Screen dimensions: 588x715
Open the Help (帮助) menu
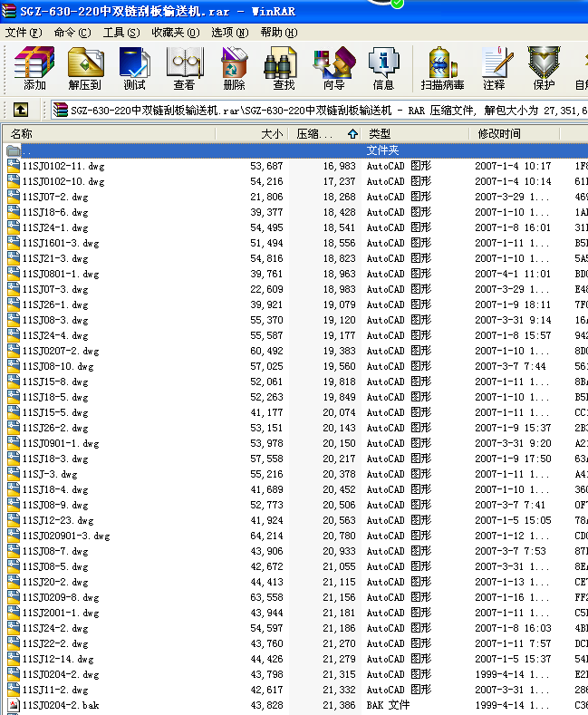279,33
